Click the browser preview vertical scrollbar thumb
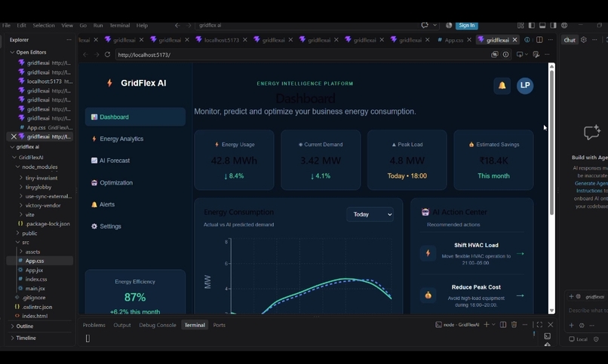The width and height of the screenshot is (608, 364). click(551, 143)
